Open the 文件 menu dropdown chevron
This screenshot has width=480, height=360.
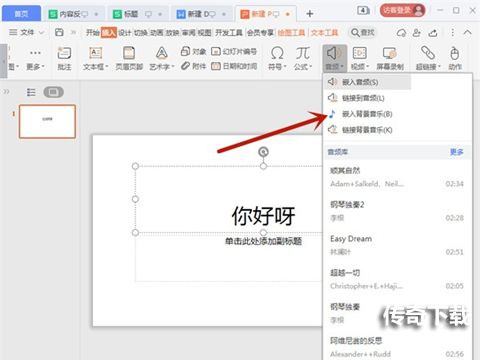(41, 32)
